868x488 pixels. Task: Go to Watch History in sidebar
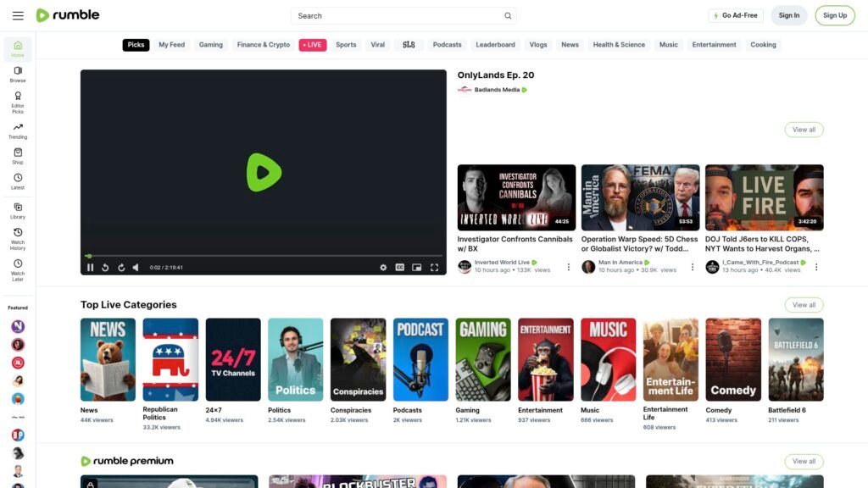coord(18,239)
